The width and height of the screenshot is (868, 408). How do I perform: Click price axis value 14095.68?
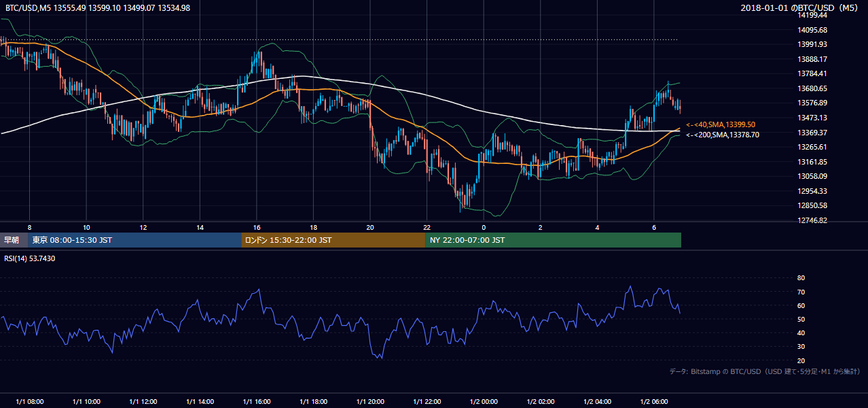pos(812,30)
